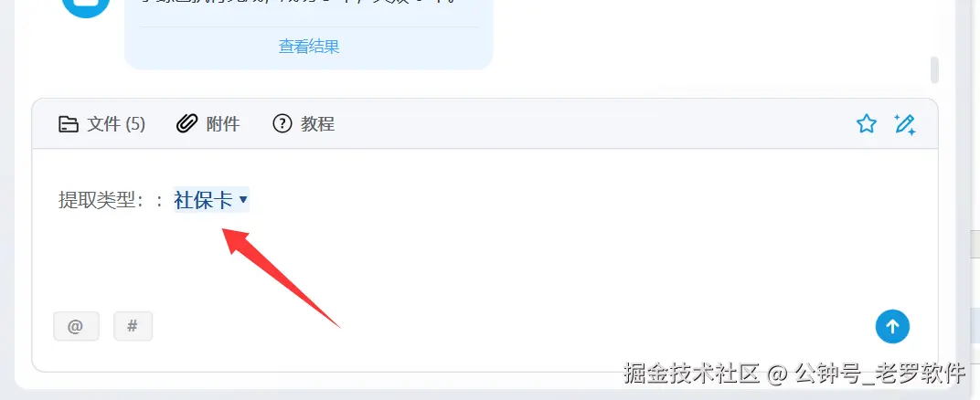The width and height of the screenshot is (980, 400).
Task: Click the small triangle next to 社保卡
Action: pos(244,200)
